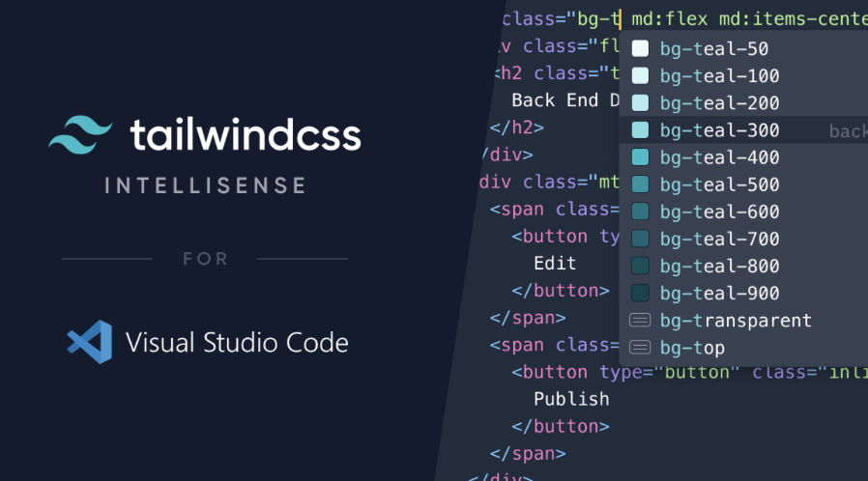Choose the bg-teal-500 autocomplete suggestion

click(x=743, y=184)
